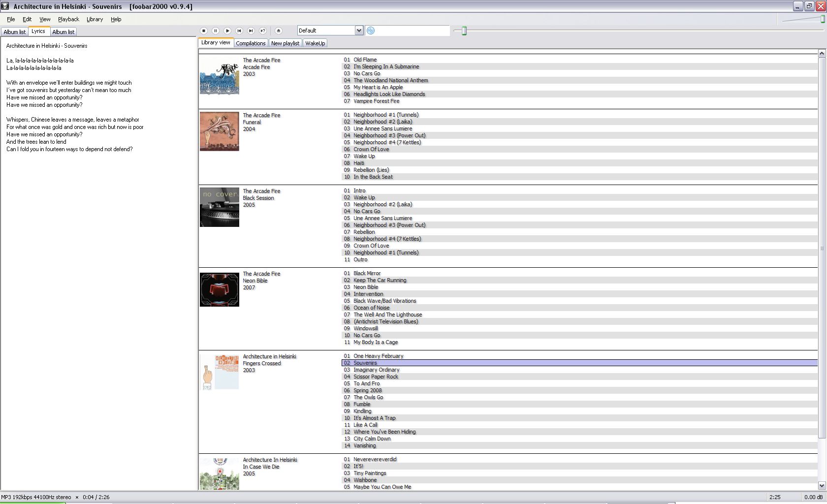Click the In Case We Die cover
827x504 pixels.
[220, 473]
